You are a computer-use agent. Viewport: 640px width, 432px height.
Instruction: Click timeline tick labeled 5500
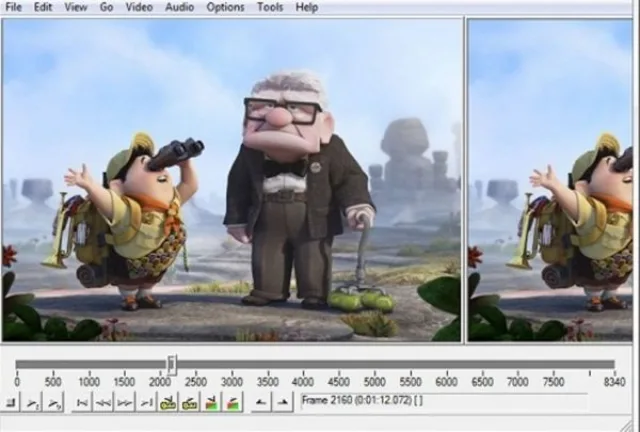point(410,382)
